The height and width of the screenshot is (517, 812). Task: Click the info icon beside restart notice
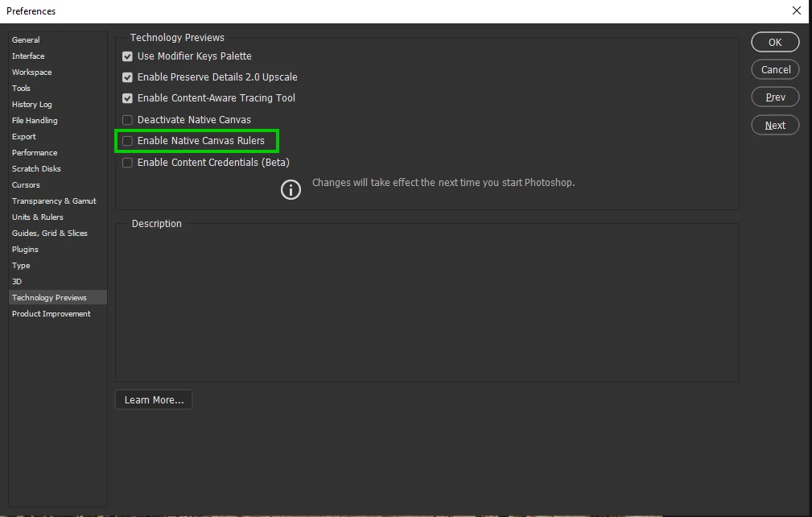tap(291, 189)
